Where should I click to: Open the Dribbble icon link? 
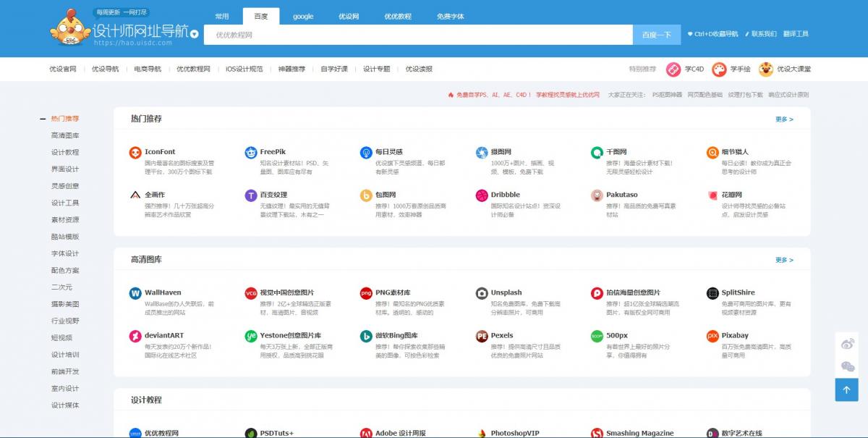pyautogui.click(x=482, y=195)
